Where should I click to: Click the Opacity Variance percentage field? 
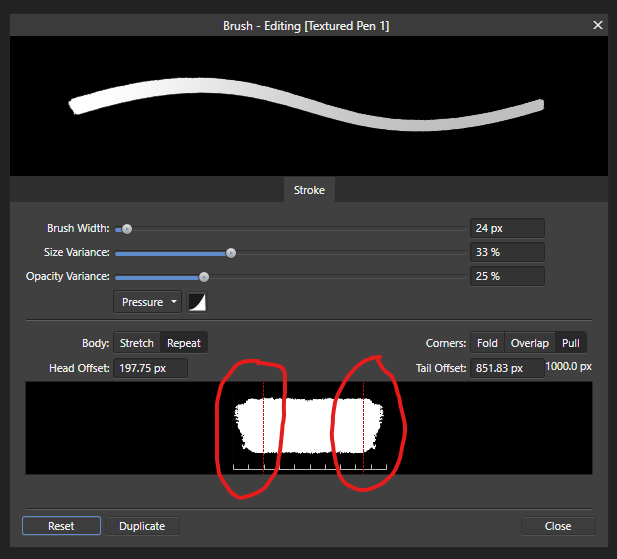click(507, 276)
